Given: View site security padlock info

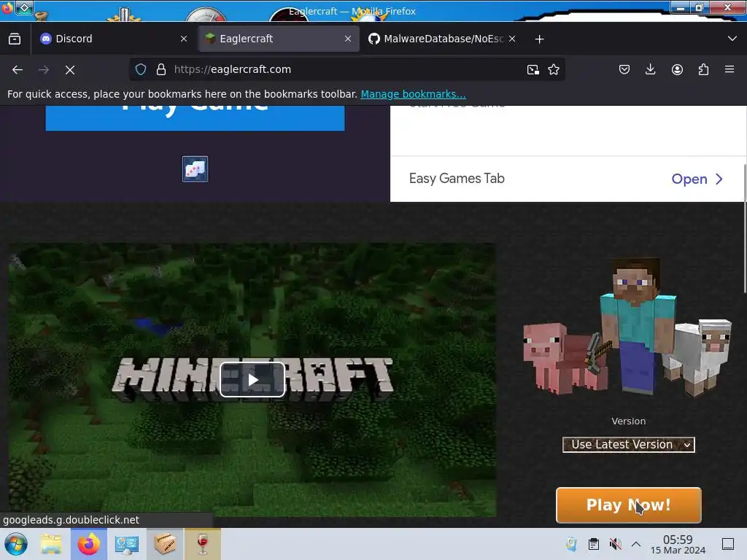Looking at the screenshot, I should pyautogui.click(x=161, y=69).
